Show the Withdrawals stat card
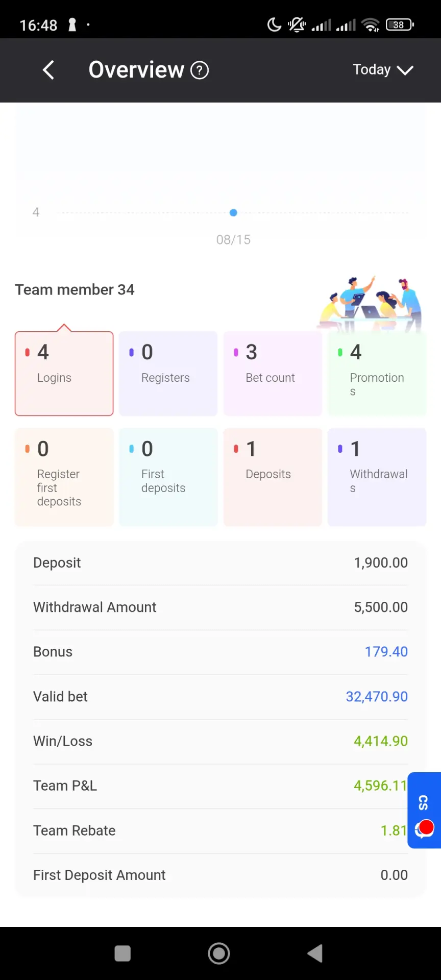The image size is (441, 980). click(x=377, y=477)
